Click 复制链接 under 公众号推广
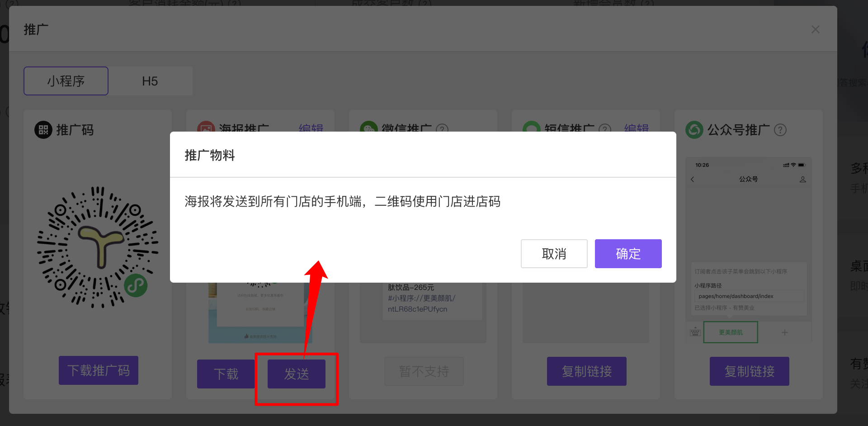 point(749,371)
